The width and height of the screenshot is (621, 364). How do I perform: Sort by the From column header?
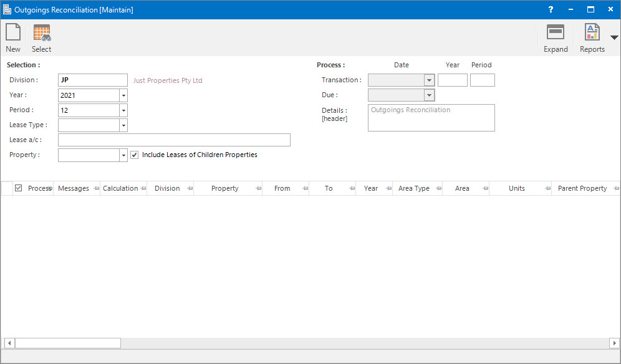pyautogui.click(x=282, y=188)
